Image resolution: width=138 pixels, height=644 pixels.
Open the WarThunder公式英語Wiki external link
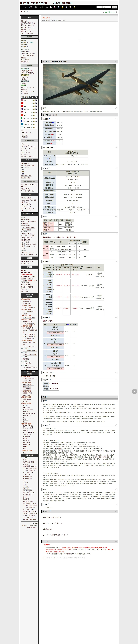coord(52,517)
